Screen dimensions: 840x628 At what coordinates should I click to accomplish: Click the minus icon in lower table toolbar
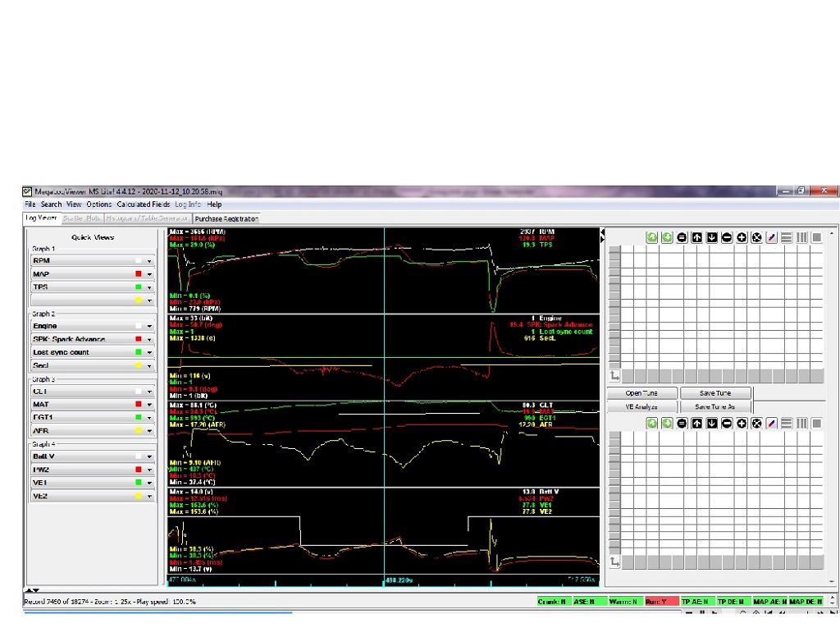(x=727, y=423)
